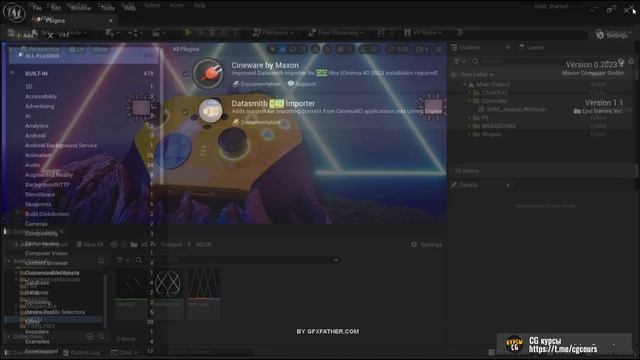Open the Tools menu

point(107,7)
